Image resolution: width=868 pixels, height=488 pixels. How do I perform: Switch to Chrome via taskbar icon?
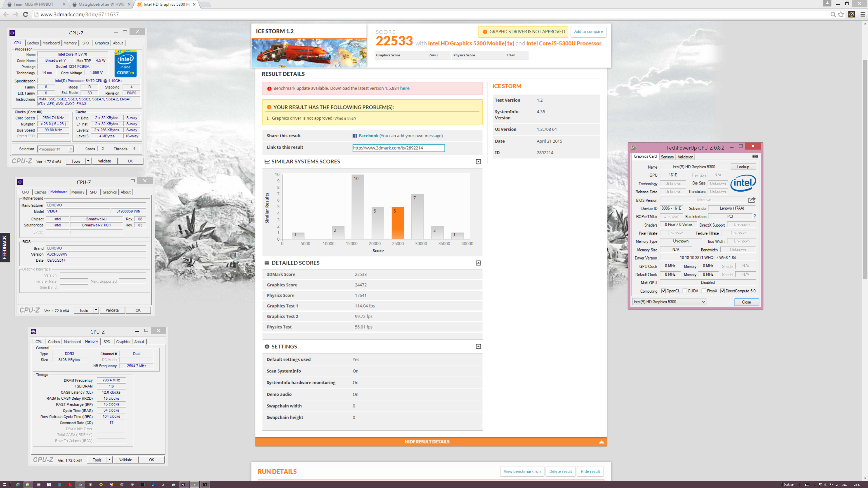tap(80, 485)
